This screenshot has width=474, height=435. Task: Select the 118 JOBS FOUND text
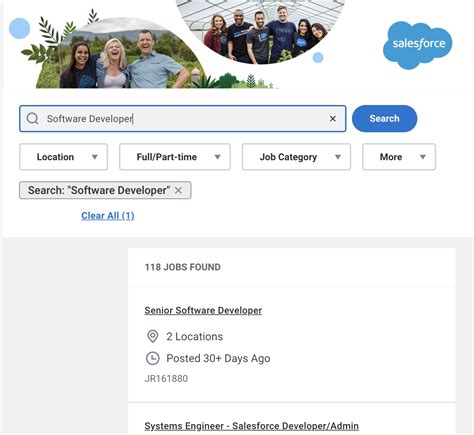182,267
